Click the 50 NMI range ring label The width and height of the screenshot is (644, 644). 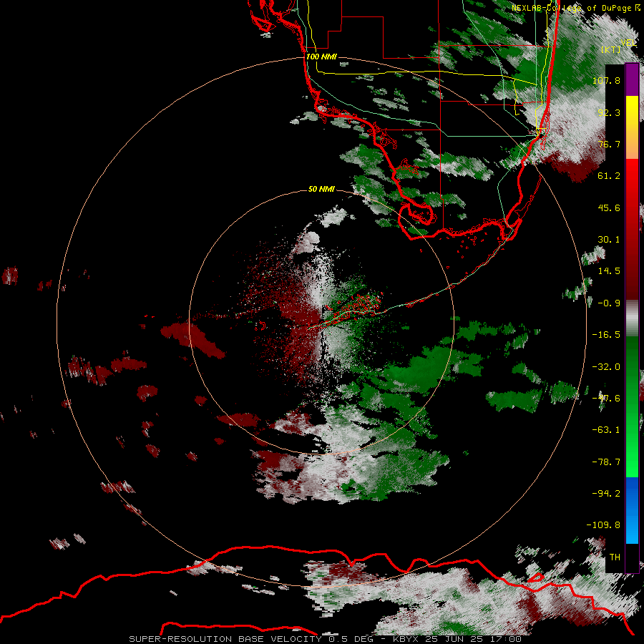(x=321, y=189)
